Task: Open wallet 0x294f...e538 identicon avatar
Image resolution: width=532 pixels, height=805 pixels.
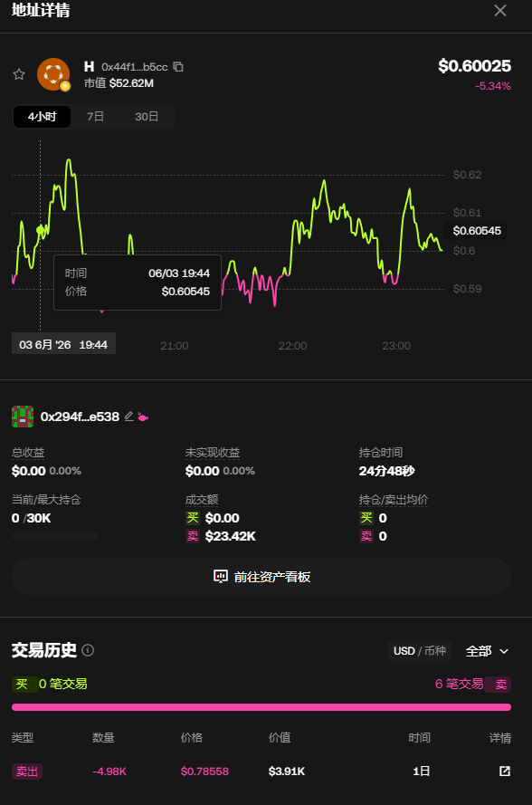Action: coord(23,417)
